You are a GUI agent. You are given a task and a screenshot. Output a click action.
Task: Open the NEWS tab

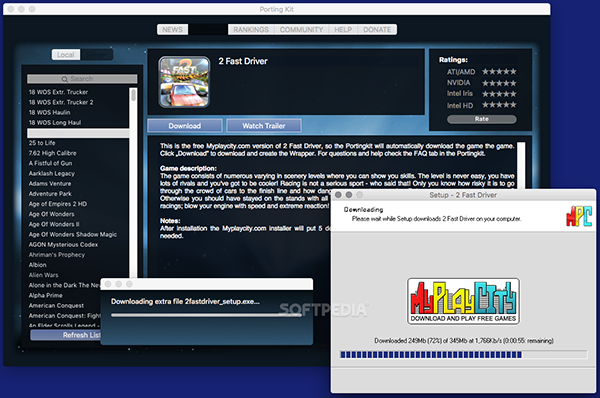tap(173, 29)
